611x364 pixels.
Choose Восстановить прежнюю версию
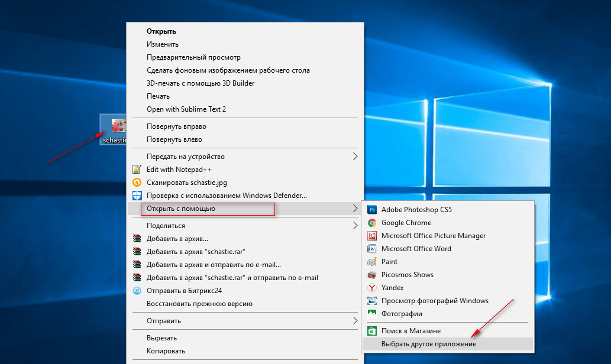point(199,304)
